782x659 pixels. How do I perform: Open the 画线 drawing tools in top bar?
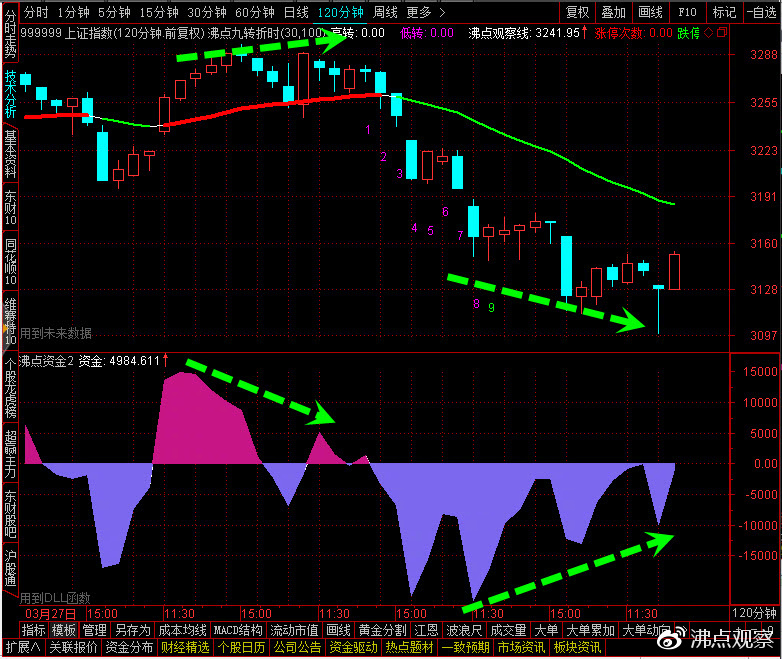click(650, 12)
